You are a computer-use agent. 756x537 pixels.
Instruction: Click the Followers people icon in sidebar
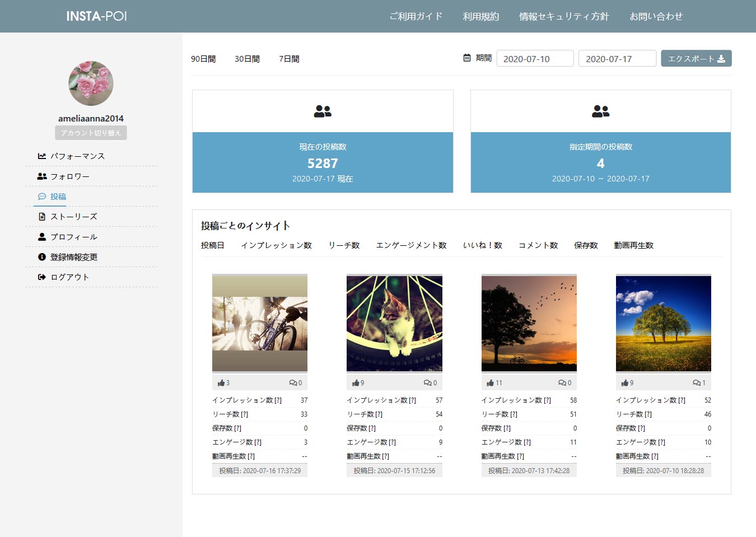click(42, 176)
